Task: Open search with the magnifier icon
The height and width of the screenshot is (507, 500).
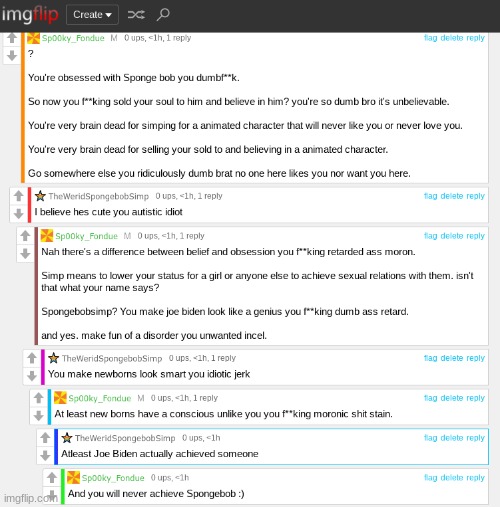Action: (163, 15)
